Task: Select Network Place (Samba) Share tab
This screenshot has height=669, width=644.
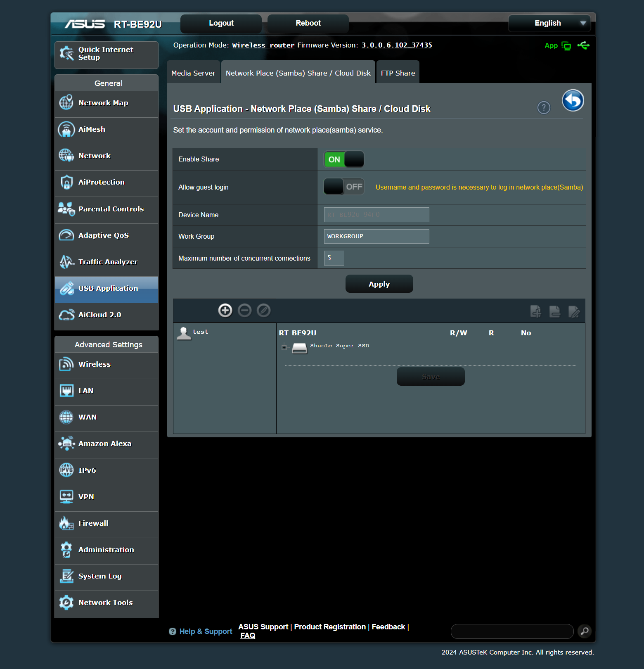Action: (298, 73)
